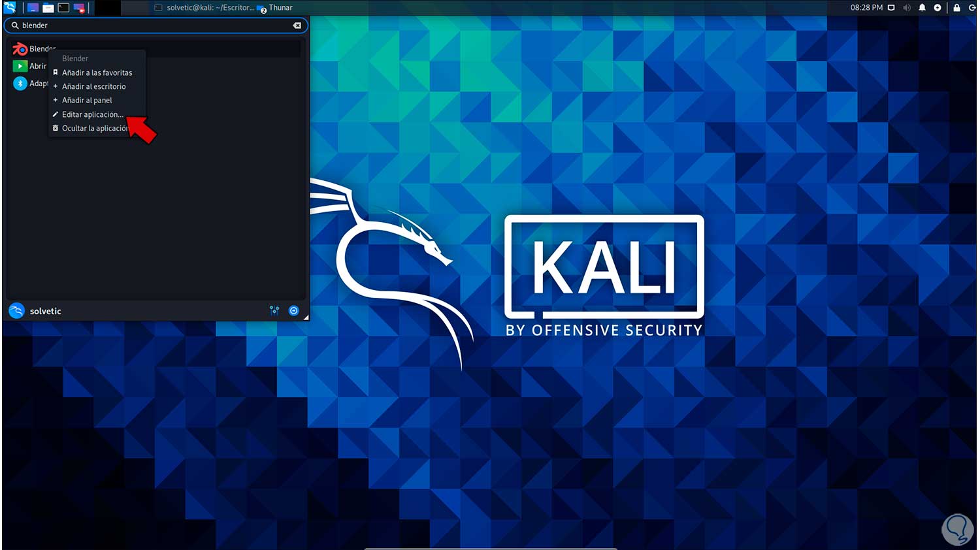Open the display/network tray icon

point(891,8)
